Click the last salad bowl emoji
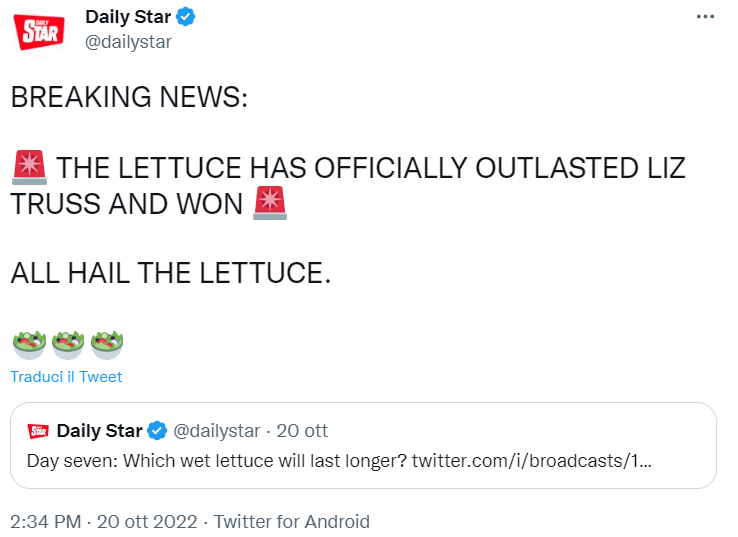The image size is (738, 537). [106, 344]
